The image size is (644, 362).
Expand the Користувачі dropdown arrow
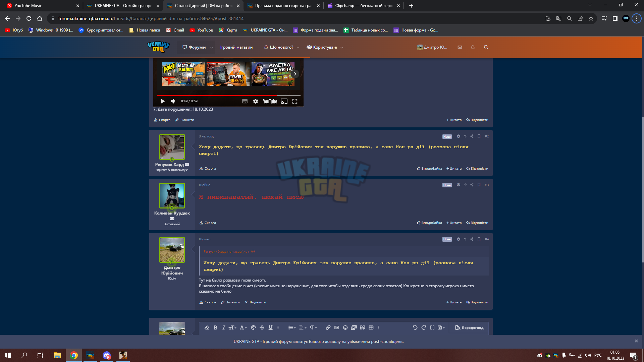(342, 47)
